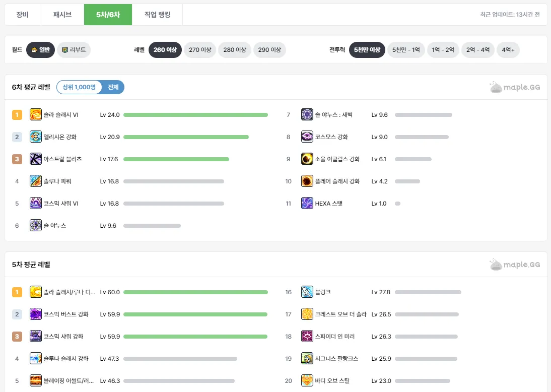551x392 pixels.
Task: Click the 엘리시온 강화 skill name
Action: (60, 137)
